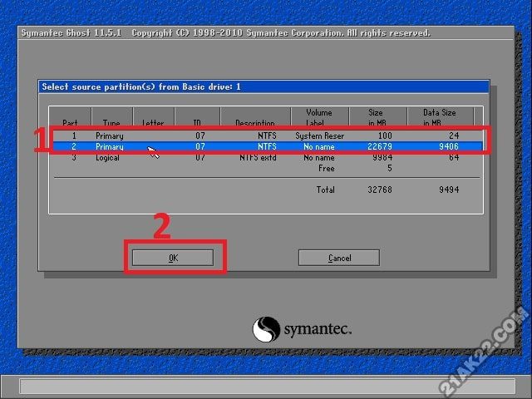This screenshot has width=532, height=399.
Task: Click size value 22679 in second row
Action: [x=380, y=146]
